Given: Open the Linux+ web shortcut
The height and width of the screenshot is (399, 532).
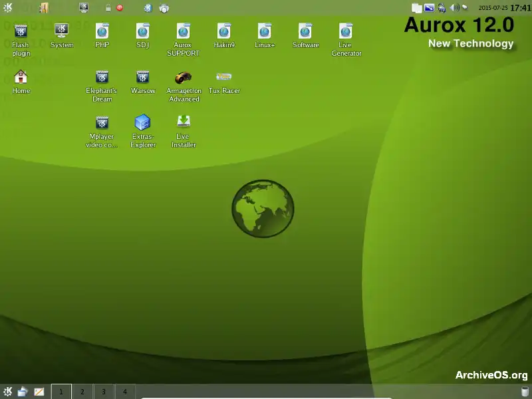Looking at the screenshot, I should 264,31.
